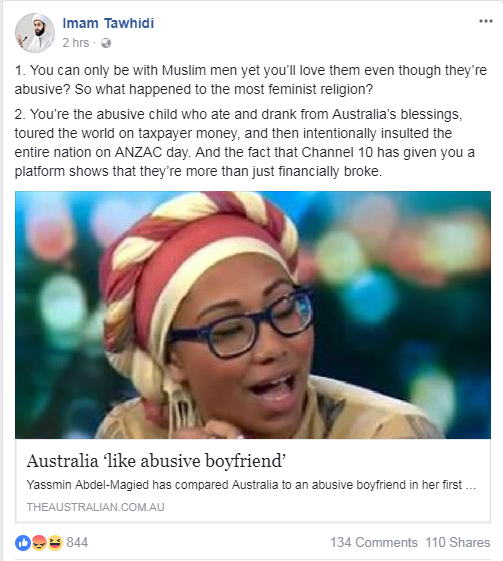503x561 pixels.
Task: Open the Imam Tawhidi profile name link
Action: [108, 23]
